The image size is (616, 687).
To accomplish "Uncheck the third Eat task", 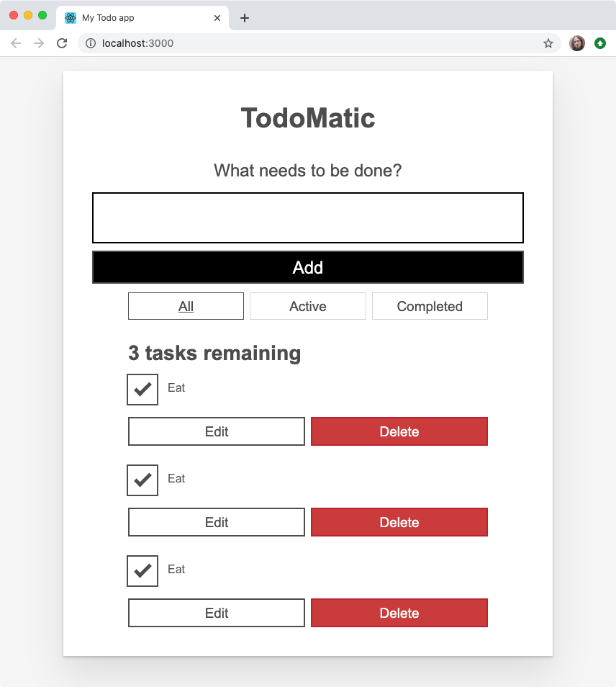I will click(x=142, y=571).
